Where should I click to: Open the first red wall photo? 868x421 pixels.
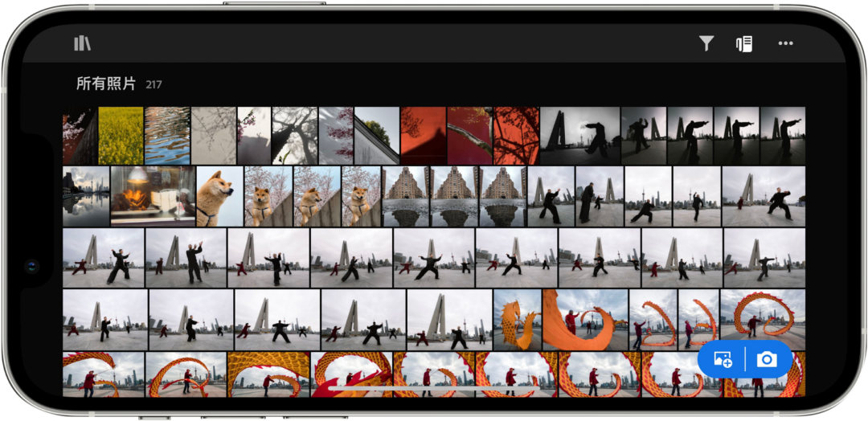point(423,136)
